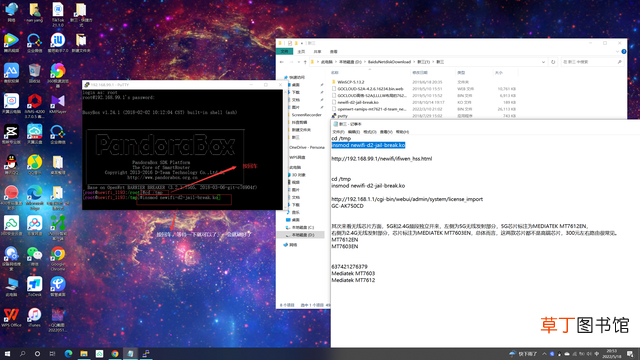The height and width of the screenshot is (360, 640).
Task: Open the notification center icon
Action: [630, 353]
